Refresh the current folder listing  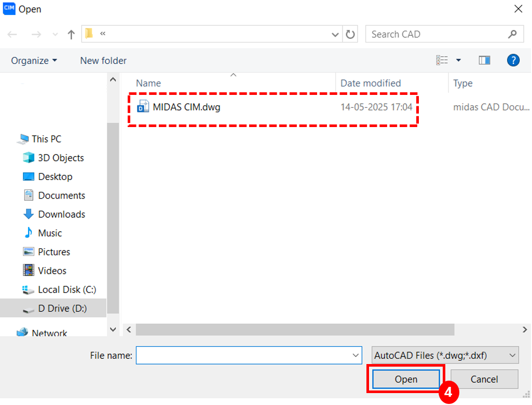[x=350, y=34]
